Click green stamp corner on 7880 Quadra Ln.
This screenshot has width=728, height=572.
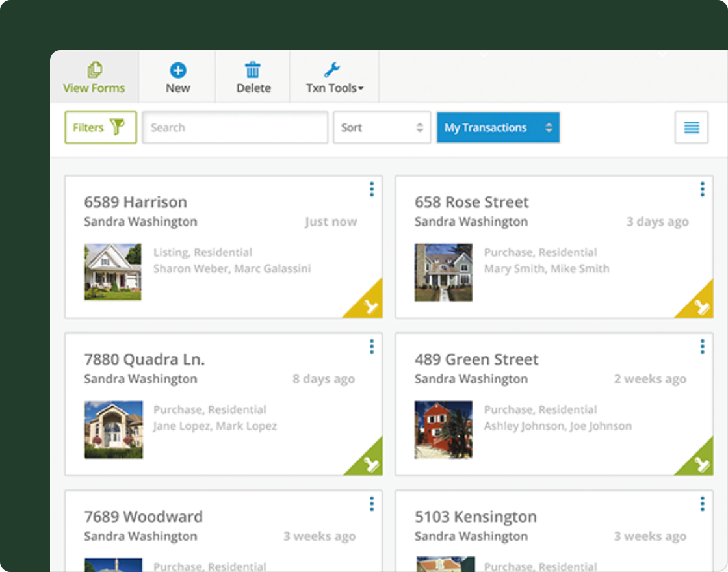click(370, 462)
